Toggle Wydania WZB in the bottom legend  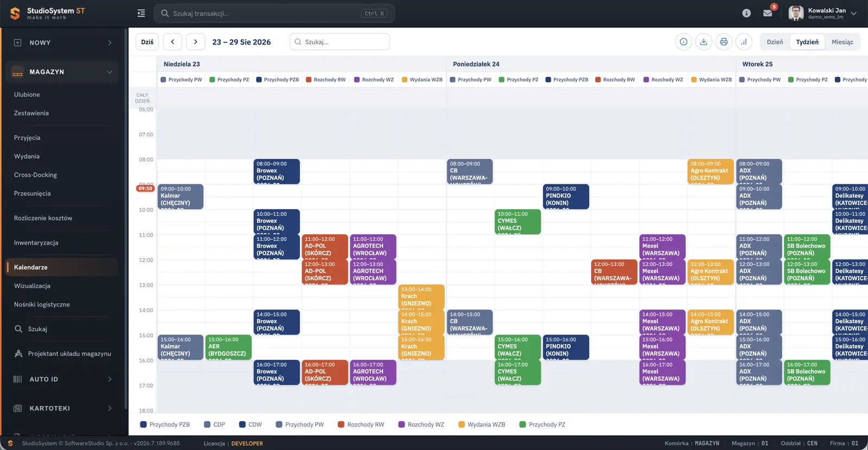[x=482, y=425]
